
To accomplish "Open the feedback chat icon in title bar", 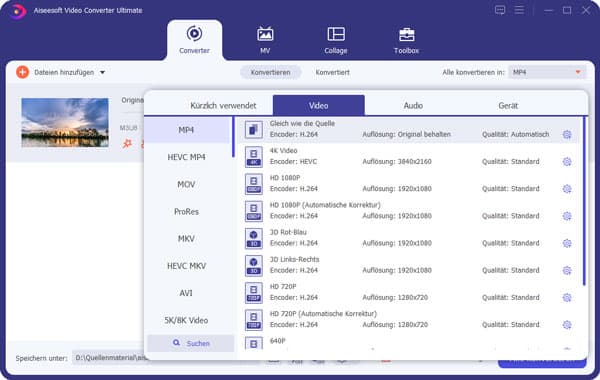I will tap(500, 10).
